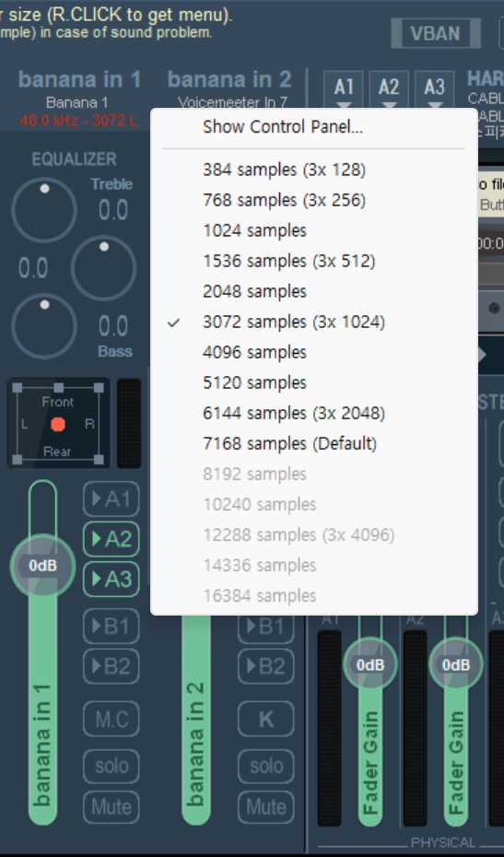Select checked 3072 samples (3x 1024) entry
Screen dimensions: 504x857
314,322
